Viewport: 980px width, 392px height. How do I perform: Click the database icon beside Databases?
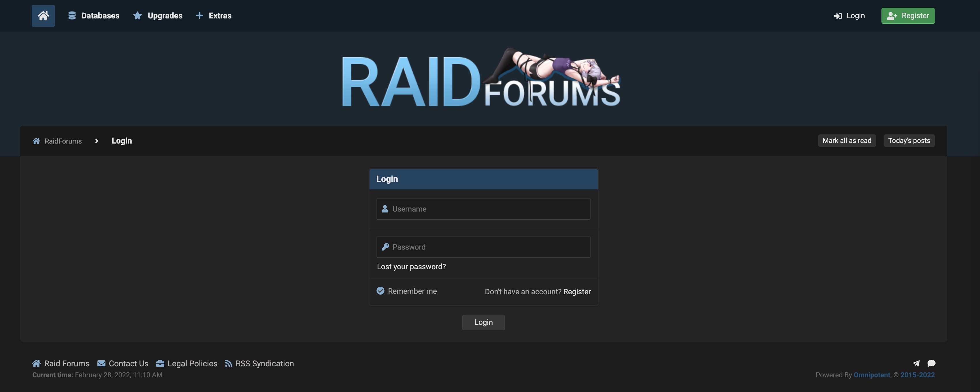click(x=72, y=16)
